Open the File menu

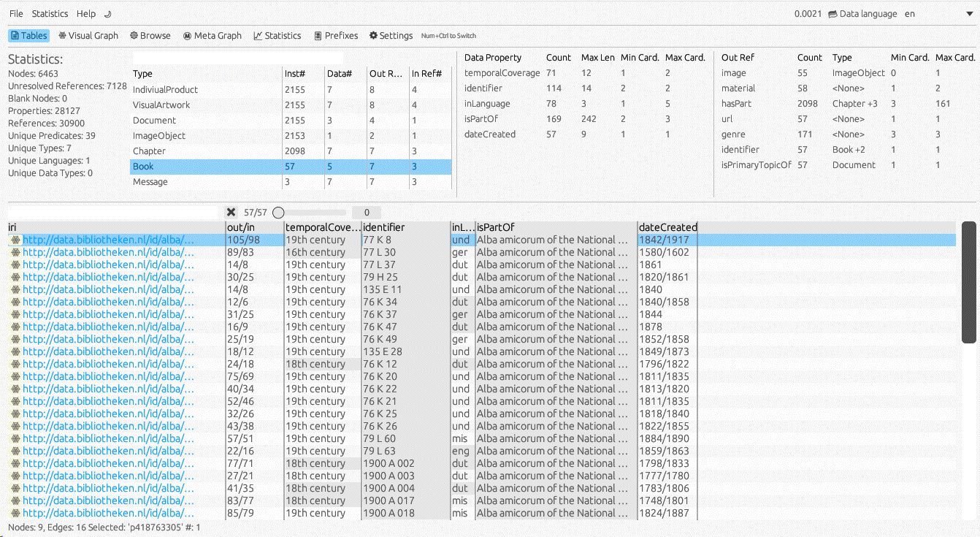tap(16, 14)
